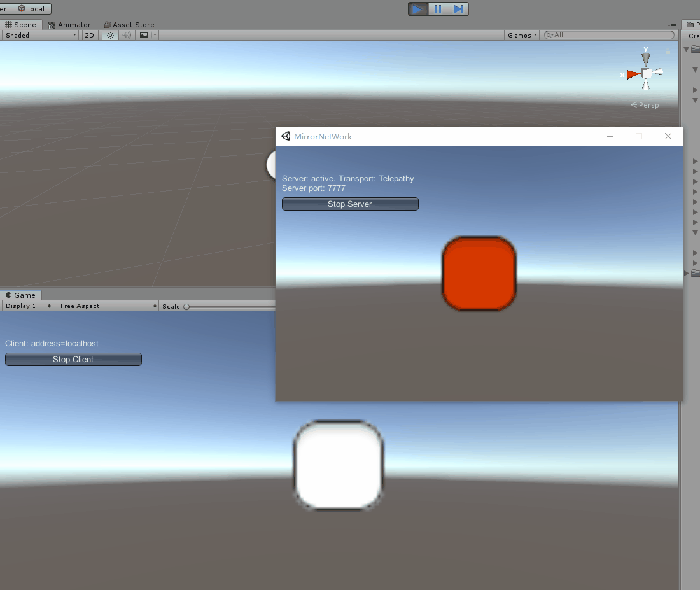Open the Free Aspect dropdown
700x590 pixels.
point(107,306)
